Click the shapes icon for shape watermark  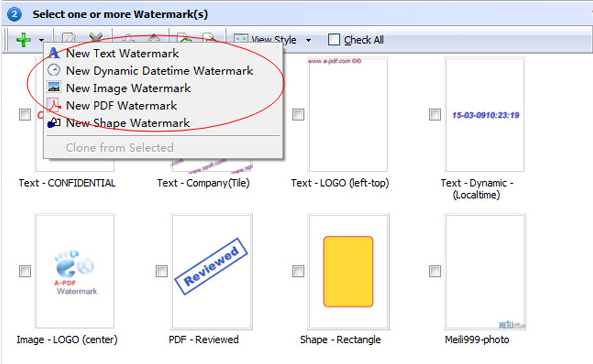point(54,122)
